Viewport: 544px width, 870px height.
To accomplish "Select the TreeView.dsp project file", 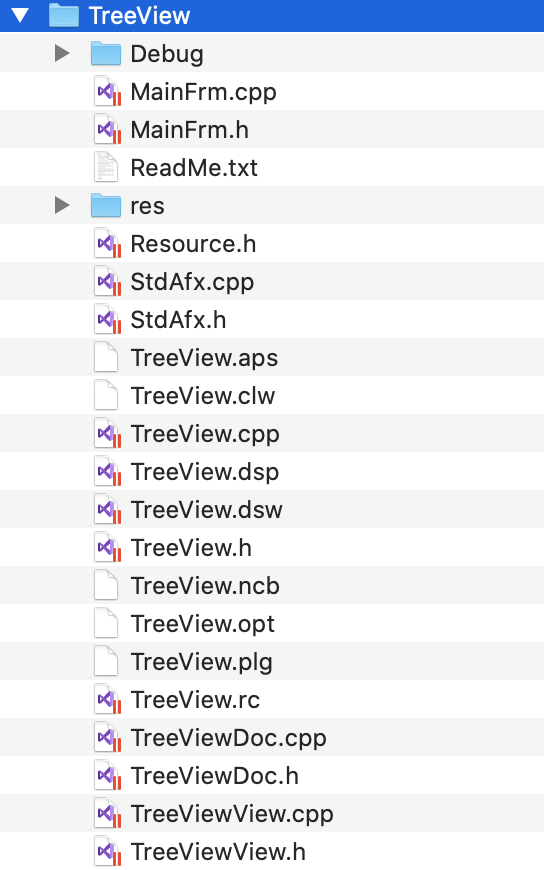I will pos(272,472).
